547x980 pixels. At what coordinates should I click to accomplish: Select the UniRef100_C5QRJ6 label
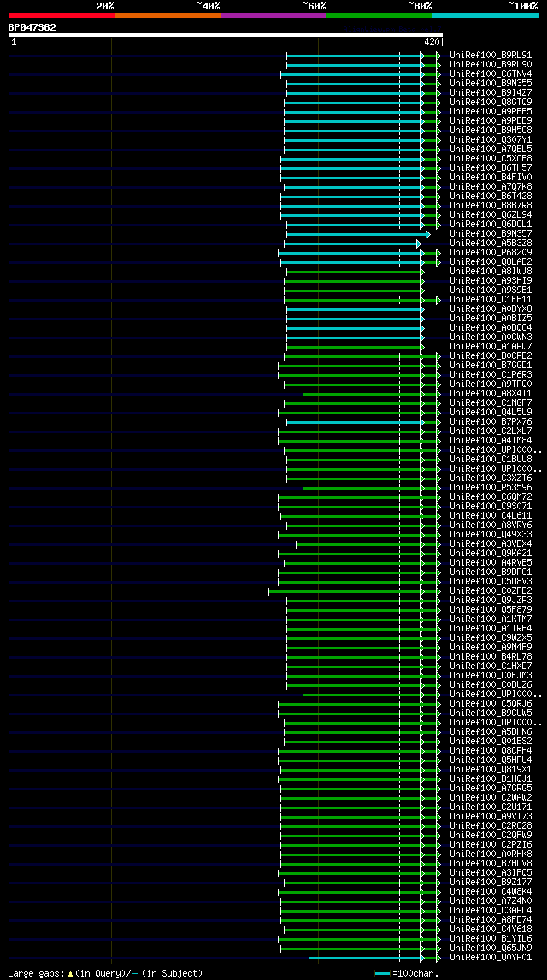click(x=491, y=704)
